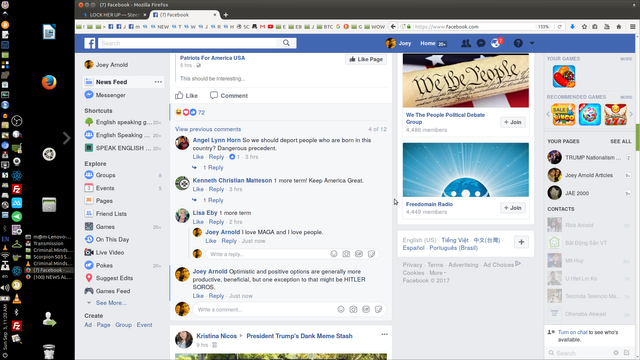Insert emoji in Write a comment box
Viewport: 640px width, 360px height.
(341, 309)
